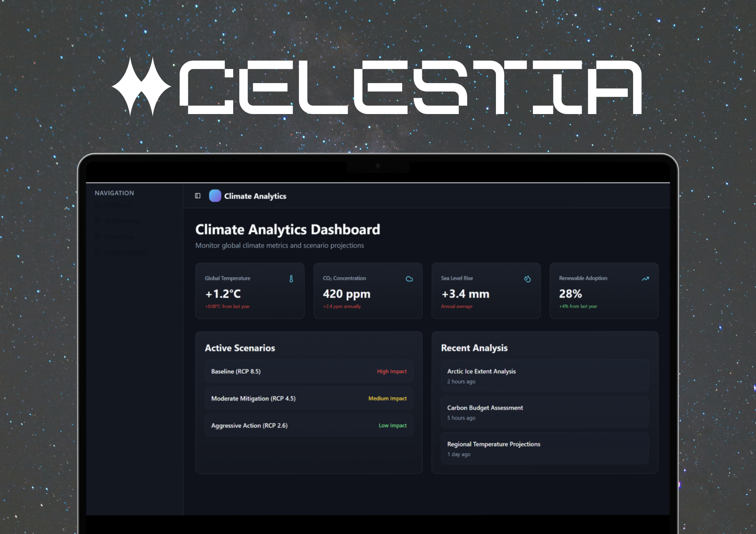Viewport: 756px width, 534px height.
Task: Toggle the sidebar collapse icon
Action: point(197,196)
